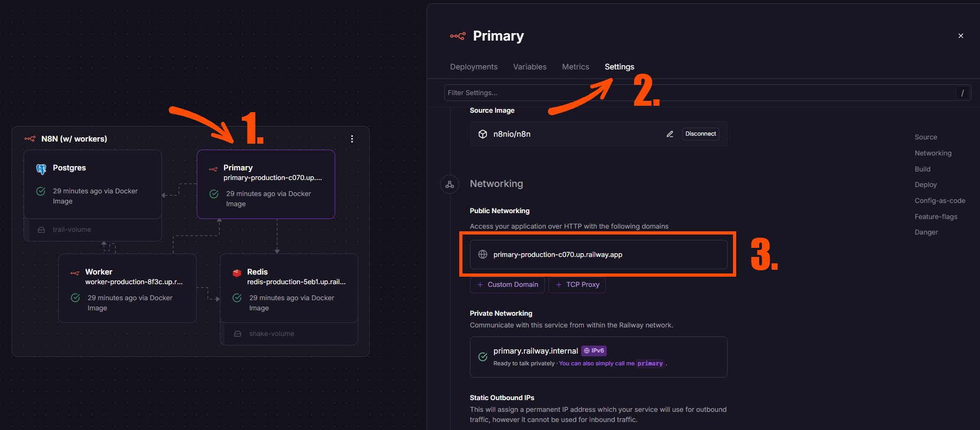Click the trail-volume label
Viewport: 980px width, 430px height.
(72, 230)
